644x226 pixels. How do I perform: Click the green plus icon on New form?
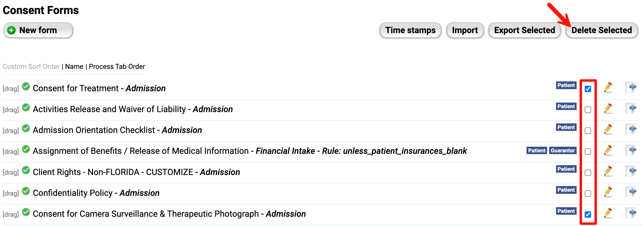coord(11,30)
